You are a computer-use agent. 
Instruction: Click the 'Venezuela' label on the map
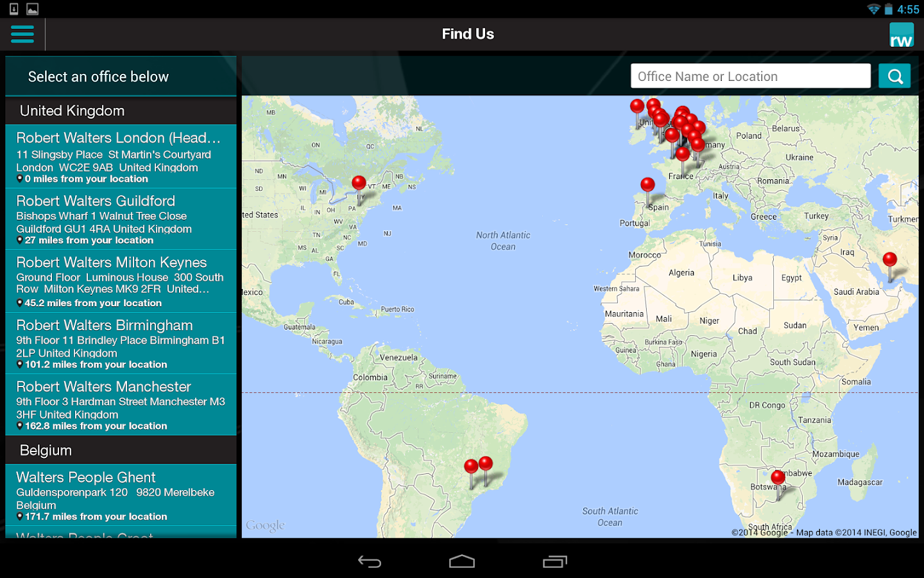398,358
